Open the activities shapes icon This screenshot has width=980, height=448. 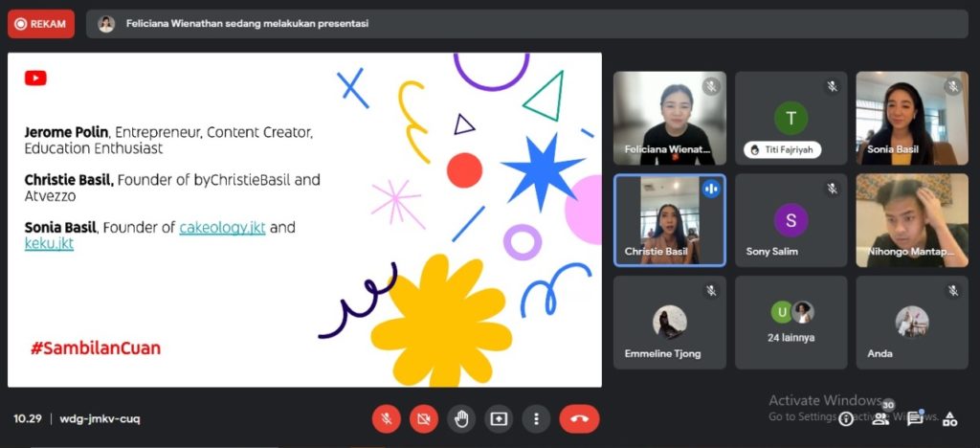949,418
